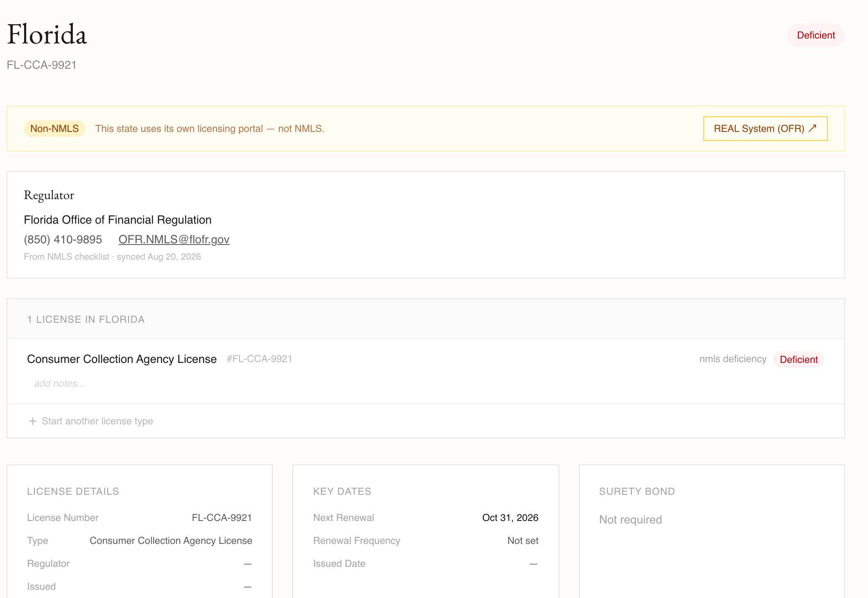Click the Regulator section heading
868x598 pixels.
tap(49, 195)
